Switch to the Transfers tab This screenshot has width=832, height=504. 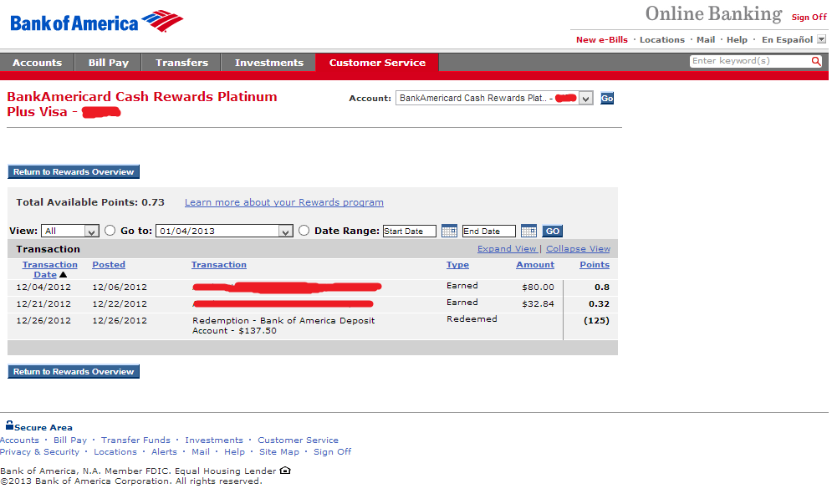(181, 63)
